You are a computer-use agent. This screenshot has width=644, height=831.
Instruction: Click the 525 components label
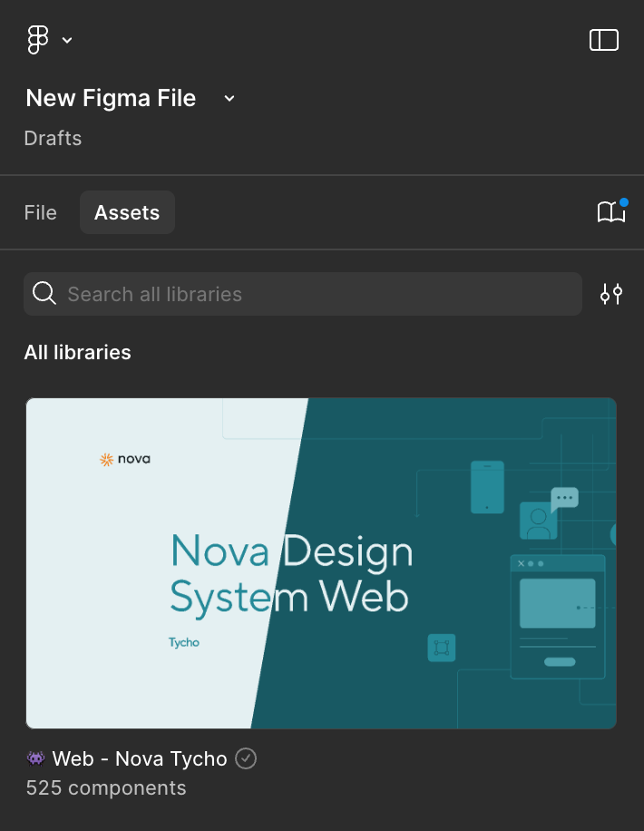pyautogui.click(x=106, y=788)
